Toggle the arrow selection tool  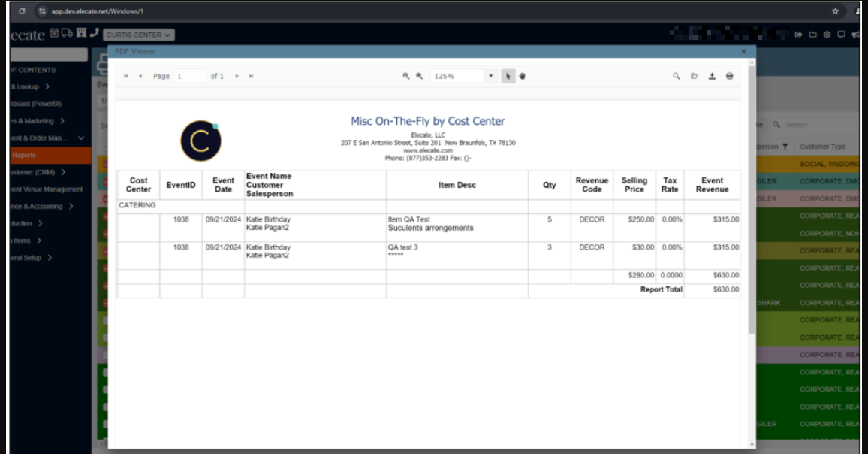(x=508, y=76)
